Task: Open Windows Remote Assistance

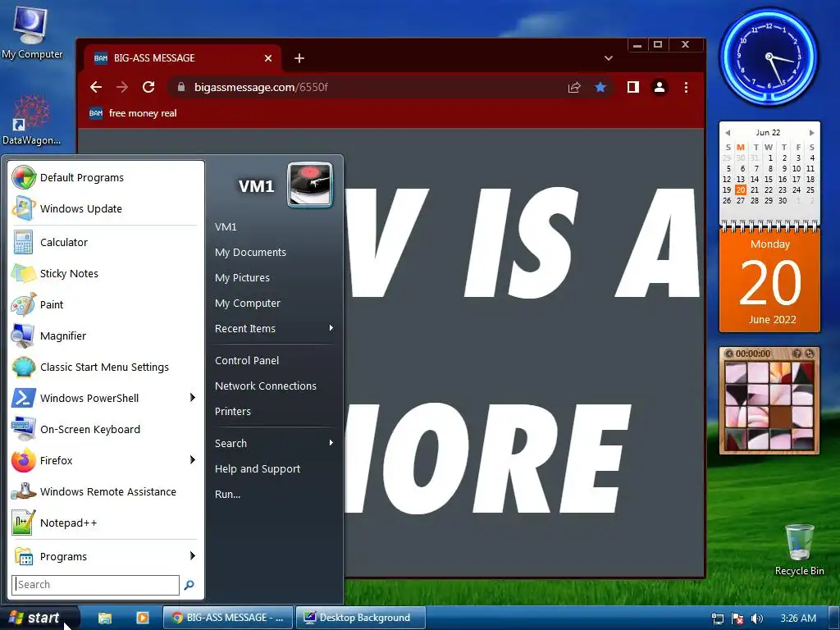Action: point(106,491)
